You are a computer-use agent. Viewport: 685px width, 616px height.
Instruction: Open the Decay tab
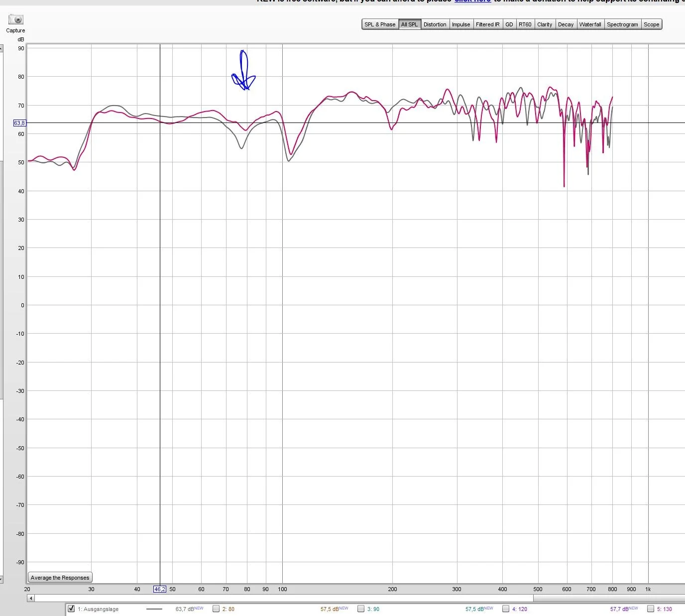click(x=566, y=24)
